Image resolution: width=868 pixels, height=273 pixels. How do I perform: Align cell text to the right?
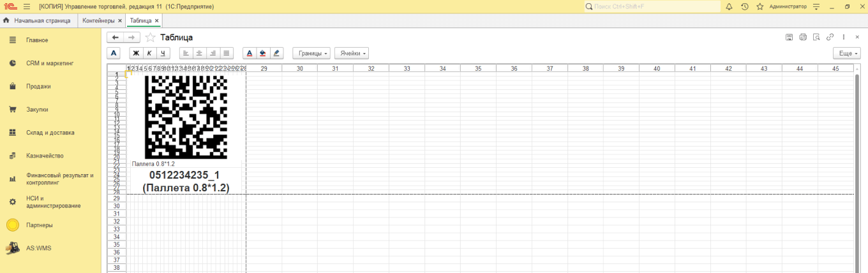point(213,53)
